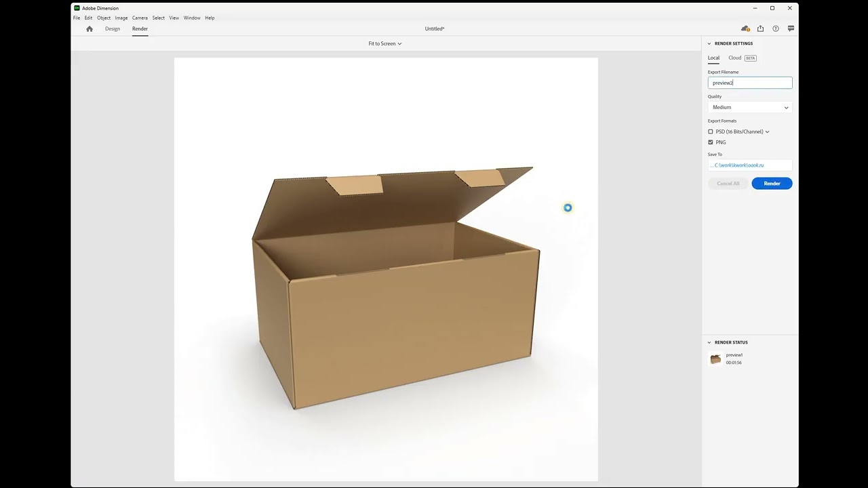This screenshot has height=488, width=868.
Task: Switch to the Local render tab
Action: click(x=713, y=58)
